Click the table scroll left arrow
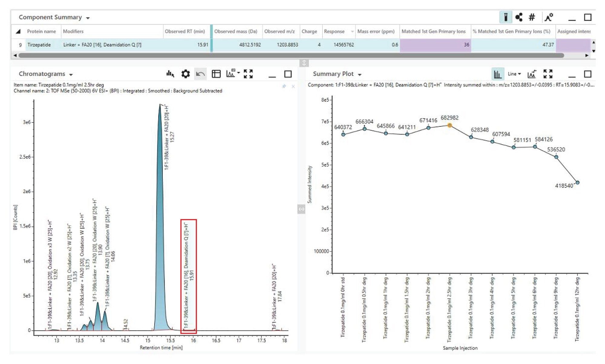605x364 pixels. (x=15, y=55)
